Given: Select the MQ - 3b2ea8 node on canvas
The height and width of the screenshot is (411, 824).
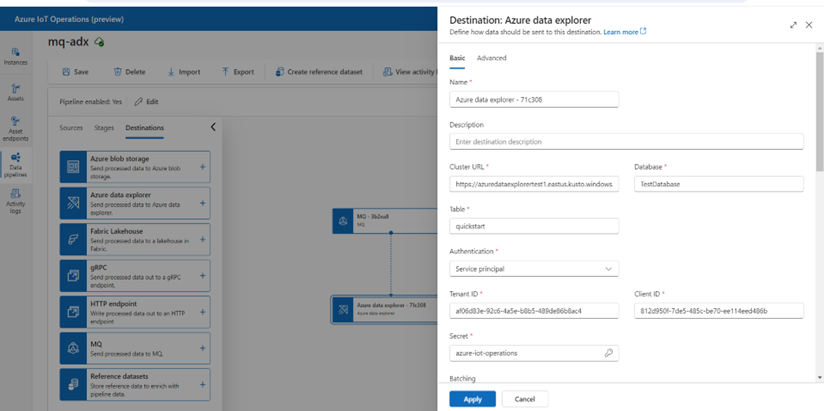Looking at the screenshot, I should pos(385,221).
